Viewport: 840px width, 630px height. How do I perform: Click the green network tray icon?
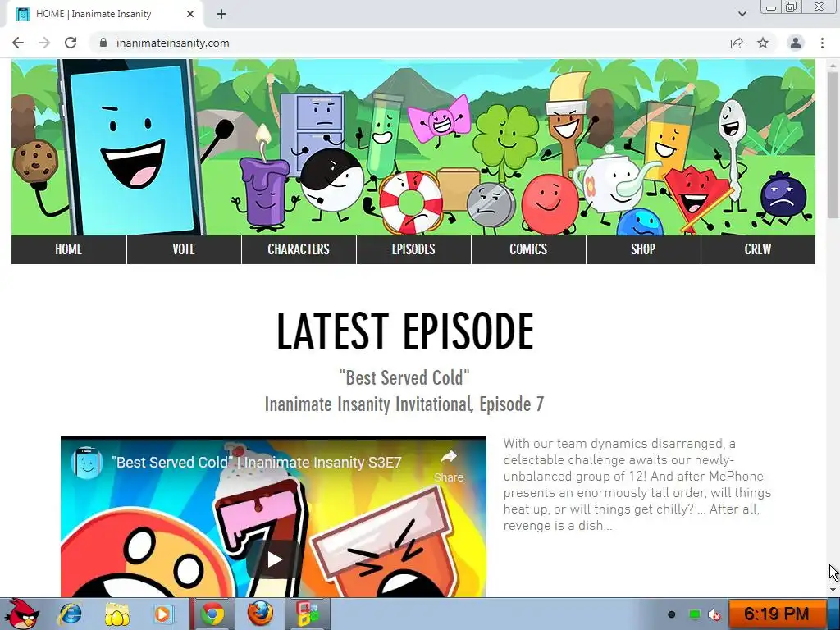pyautogui.click(x=694, y=614)
